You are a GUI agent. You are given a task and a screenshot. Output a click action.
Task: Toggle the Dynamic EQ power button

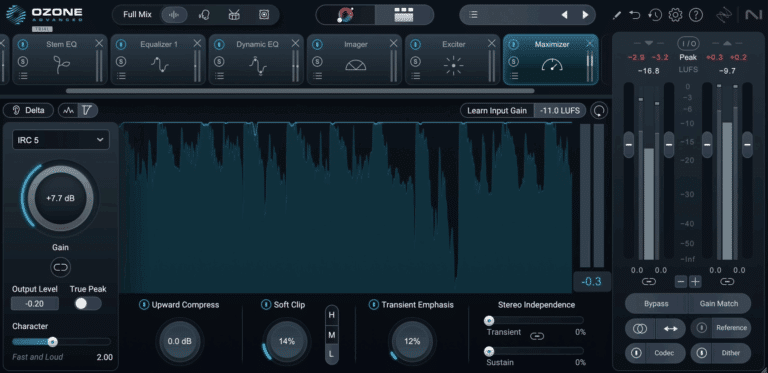click(x=219, y=45)
